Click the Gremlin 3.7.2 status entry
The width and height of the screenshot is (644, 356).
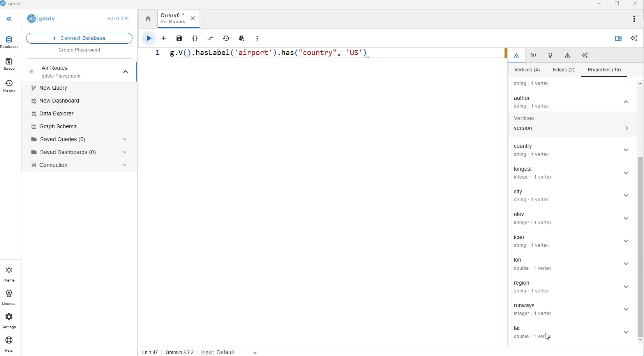pyautogui.click(x=180, y=352)
